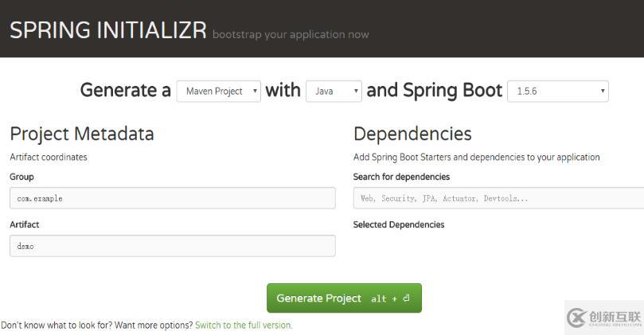
Task: Open the Maven Project type dropdown
Action: (218, 92)
